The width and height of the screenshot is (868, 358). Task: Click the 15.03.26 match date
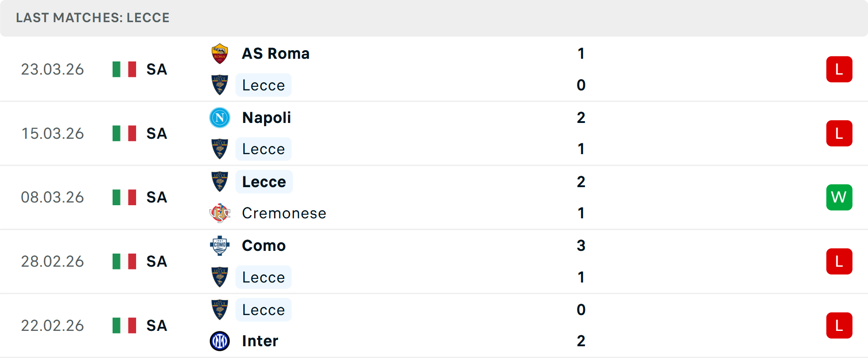pos(52,133)
